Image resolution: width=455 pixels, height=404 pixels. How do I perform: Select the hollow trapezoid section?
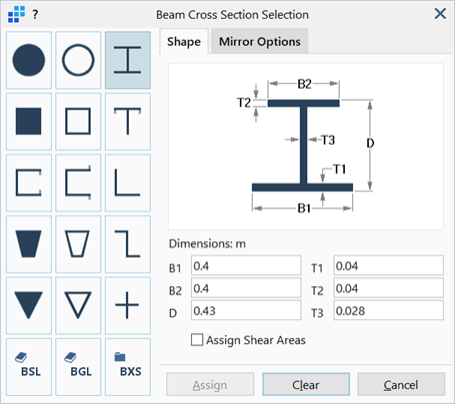(x=78, y=244)
